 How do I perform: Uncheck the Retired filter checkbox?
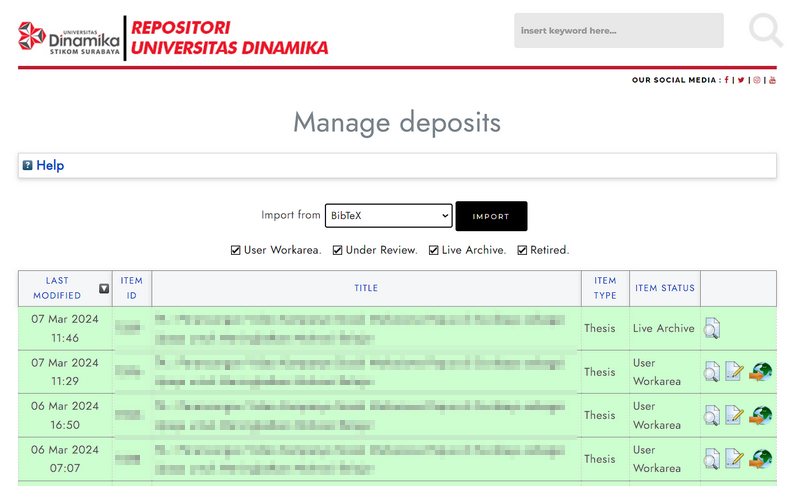point(522,250)
